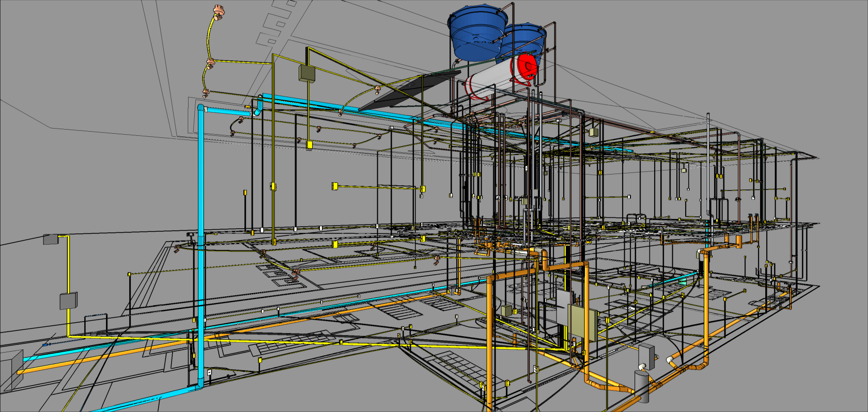Viewport: 868px width, 412px height.
Task: Select the red end cap of boiler
Action: 526,67
